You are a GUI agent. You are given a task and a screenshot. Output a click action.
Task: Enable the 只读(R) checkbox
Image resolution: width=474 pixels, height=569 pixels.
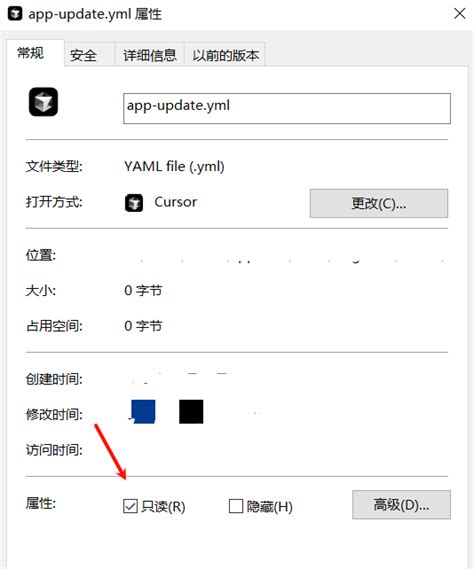click(x=130, y=506)
